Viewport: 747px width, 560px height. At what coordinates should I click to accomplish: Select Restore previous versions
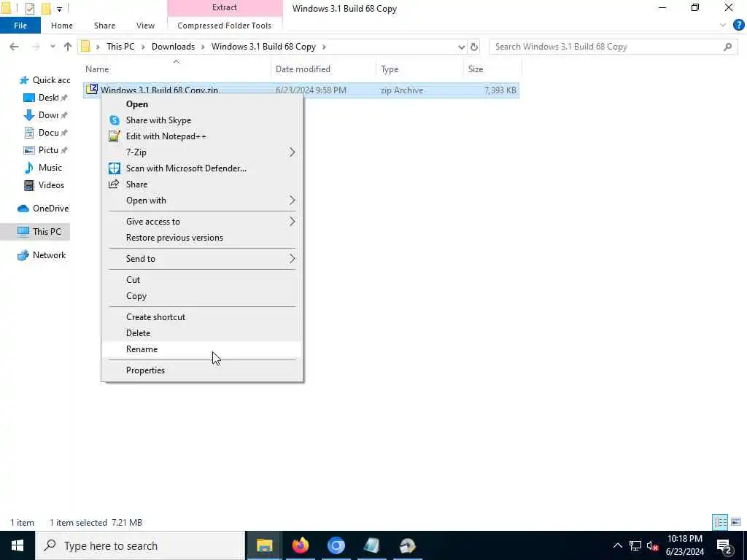[201, 238]
